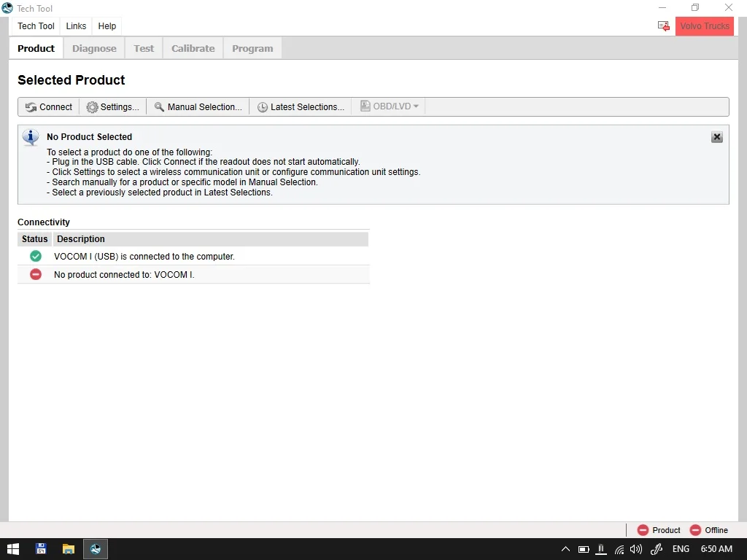The image size is (747, 560).
Task: Click the Selected Product heading
Action: [x=71, y=80]
